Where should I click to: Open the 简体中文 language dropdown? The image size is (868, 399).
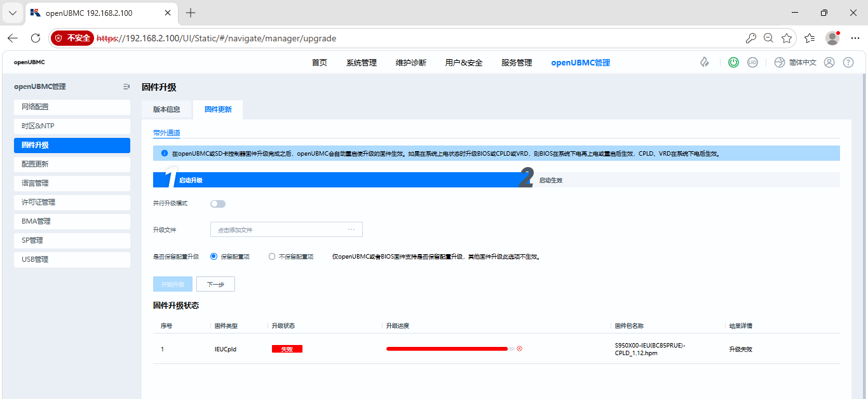point(795,62)
